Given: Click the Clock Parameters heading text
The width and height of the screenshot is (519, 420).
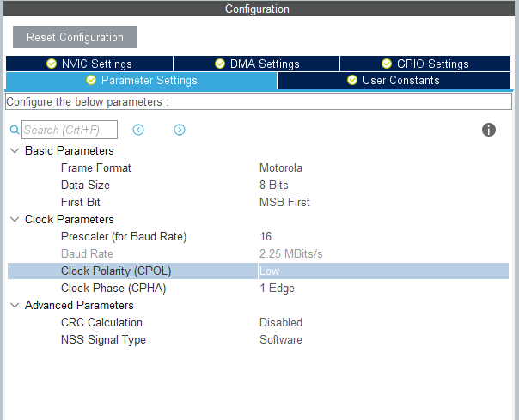Looking at the screenshot, I should click(x=70, y=219).
